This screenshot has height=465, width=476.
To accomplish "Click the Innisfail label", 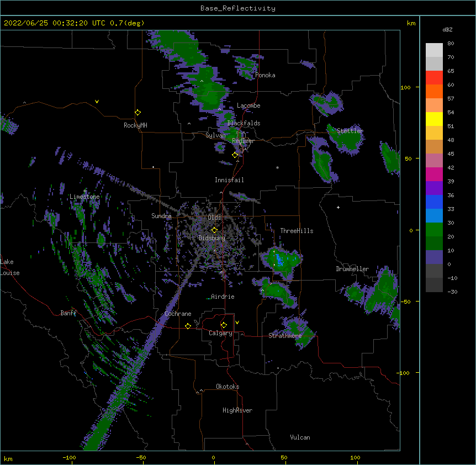I will [229, 180].
